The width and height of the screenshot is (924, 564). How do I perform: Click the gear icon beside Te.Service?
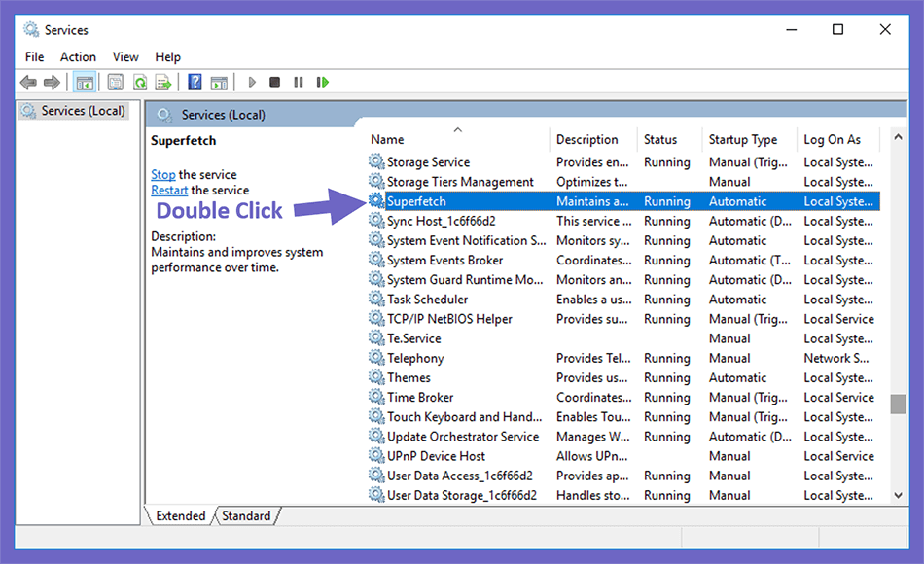[x=376, y=337]
